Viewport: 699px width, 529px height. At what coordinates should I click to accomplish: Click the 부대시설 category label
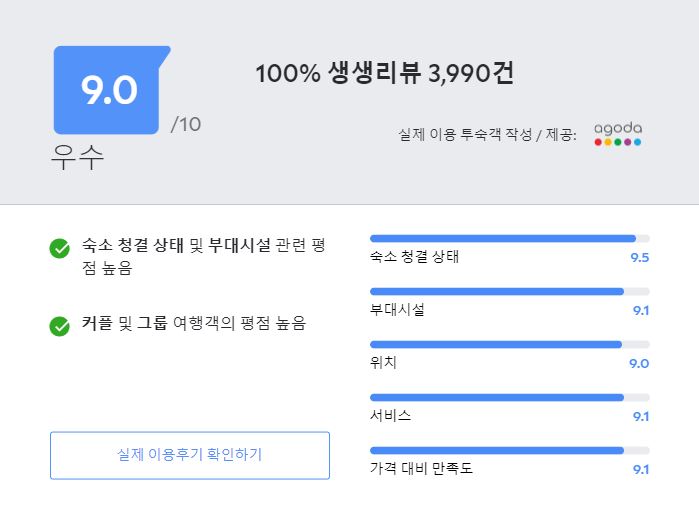(x=397, y=309)
